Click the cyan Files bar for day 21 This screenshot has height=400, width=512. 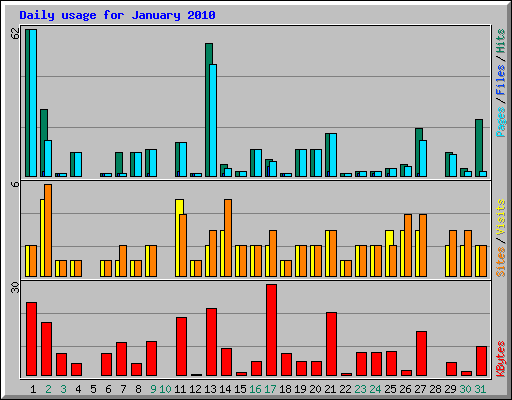coord(333,155)
